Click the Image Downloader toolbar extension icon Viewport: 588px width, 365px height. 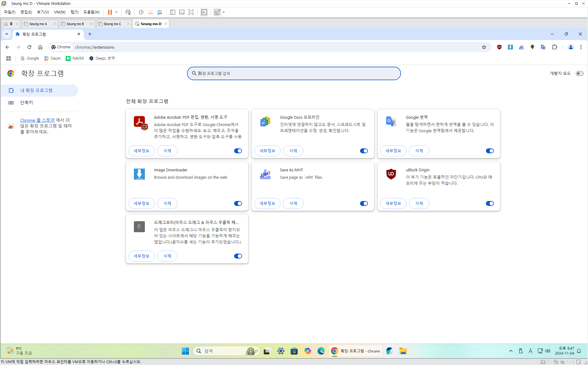[x=510, y=47]
